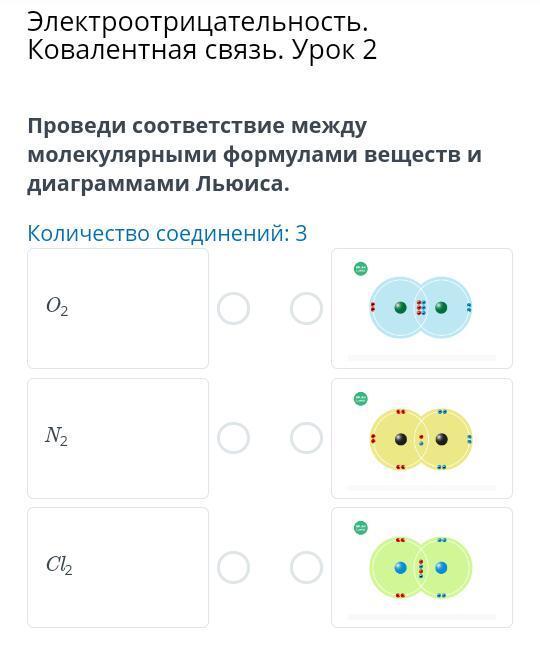
Task: Click shared electron pairs in blue diagram
Action: pos(421,308)
